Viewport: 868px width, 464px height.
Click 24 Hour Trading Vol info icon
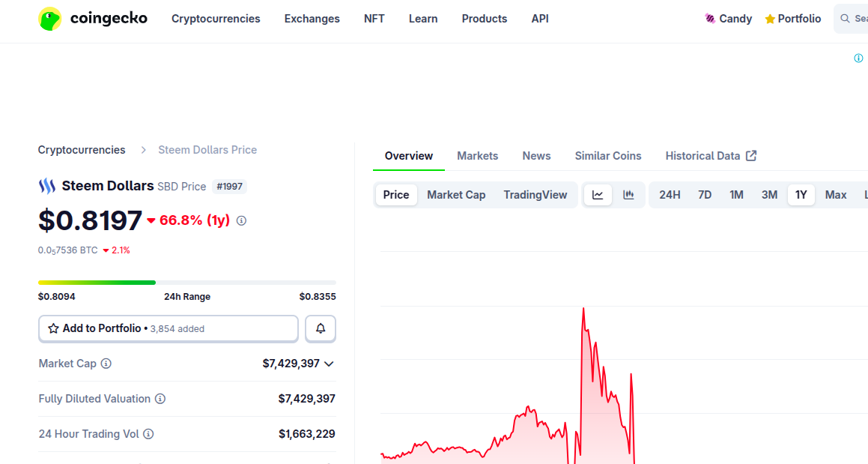[148, 434]
